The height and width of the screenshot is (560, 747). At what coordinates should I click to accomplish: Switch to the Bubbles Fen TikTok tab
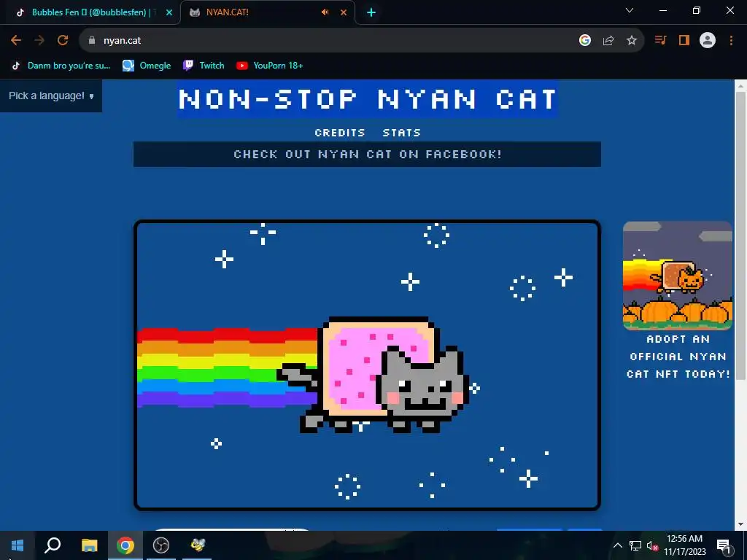[x=90, y=12]
